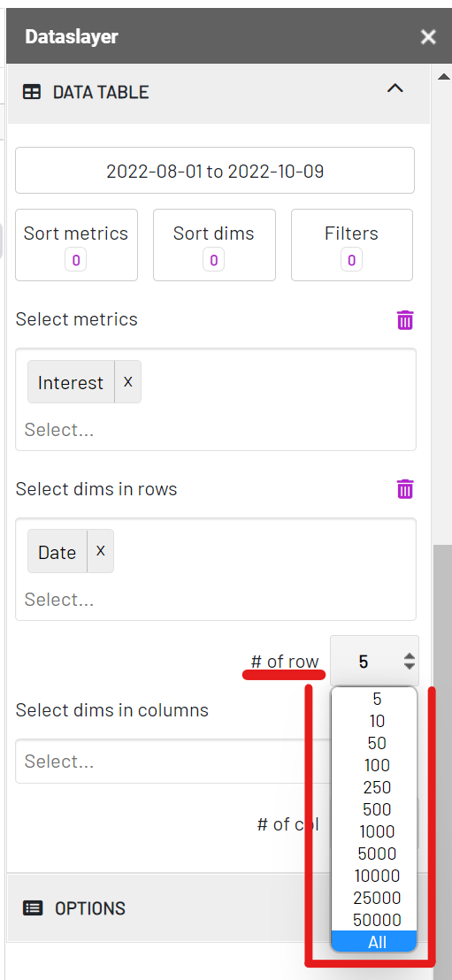
Task: Open the Filters button
Action: point(352,245)
